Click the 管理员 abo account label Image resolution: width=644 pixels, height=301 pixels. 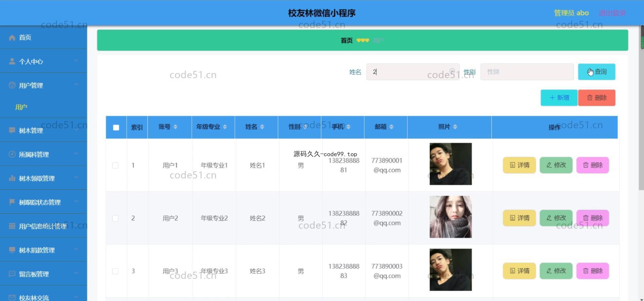point(571,13)
